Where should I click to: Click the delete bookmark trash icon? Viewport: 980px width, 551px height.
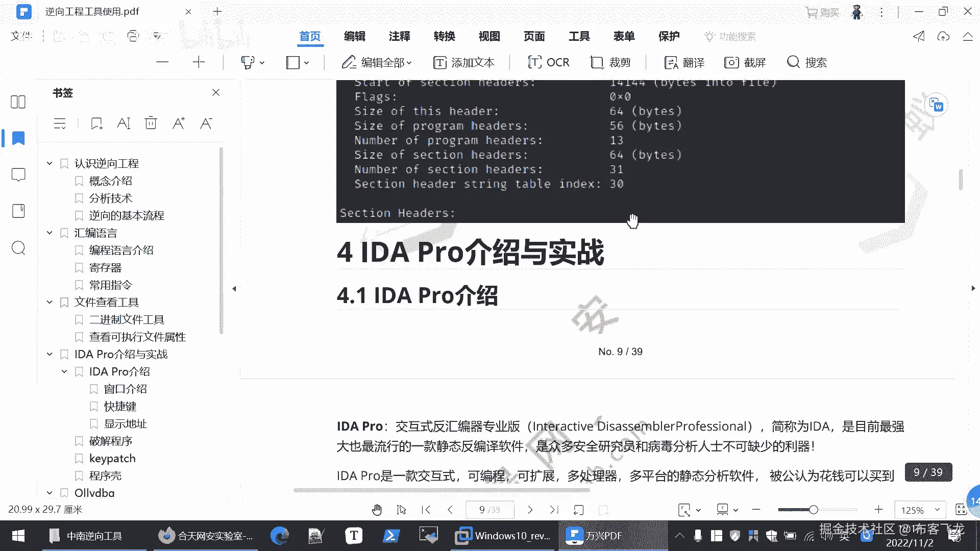[151, 123]
